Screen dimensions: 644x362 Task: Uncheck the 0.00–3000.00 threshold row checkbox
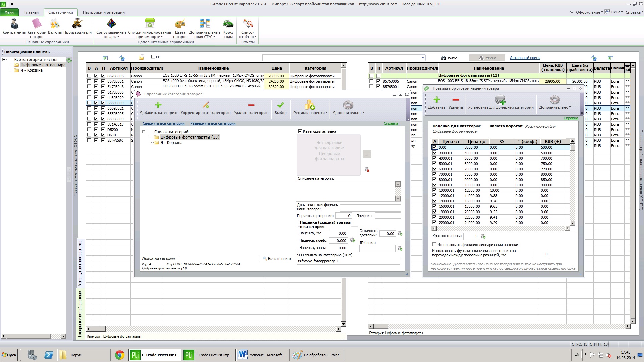(x=435, y=147)
